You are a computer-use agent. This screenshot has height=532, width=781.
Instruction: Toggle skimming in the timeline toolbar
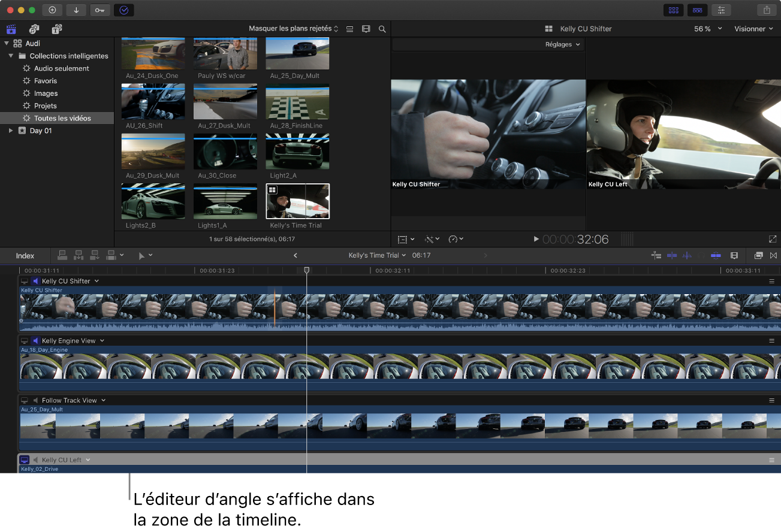click(672, 255)
